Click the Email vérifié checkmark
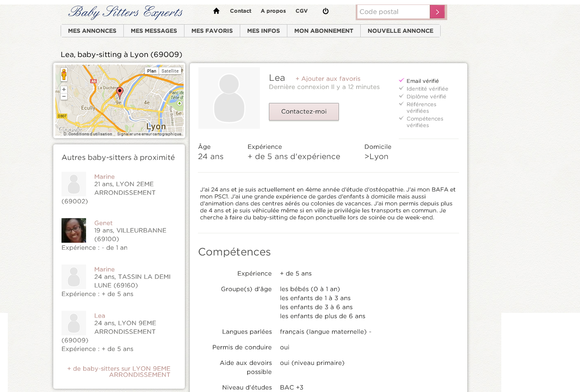Viewport: 580px width, 392px height. (x=401, y=81)
